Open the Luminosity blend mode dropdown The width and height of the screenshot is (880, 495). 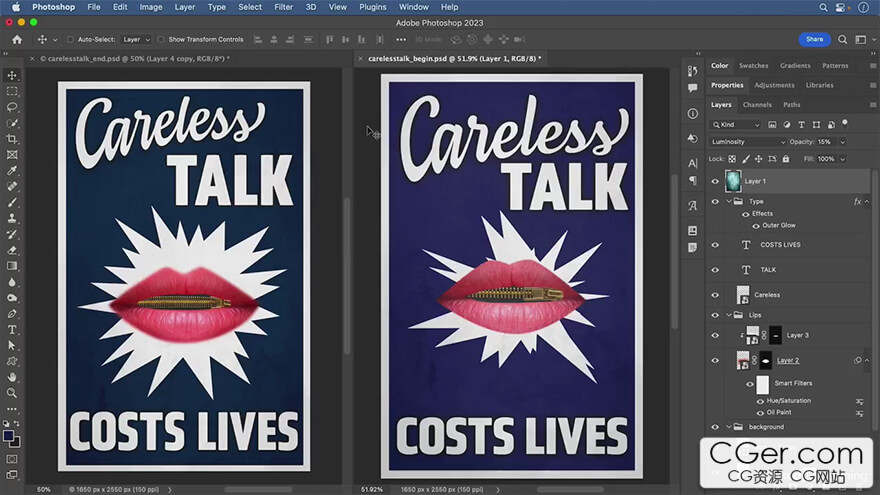tap(748, 142)
